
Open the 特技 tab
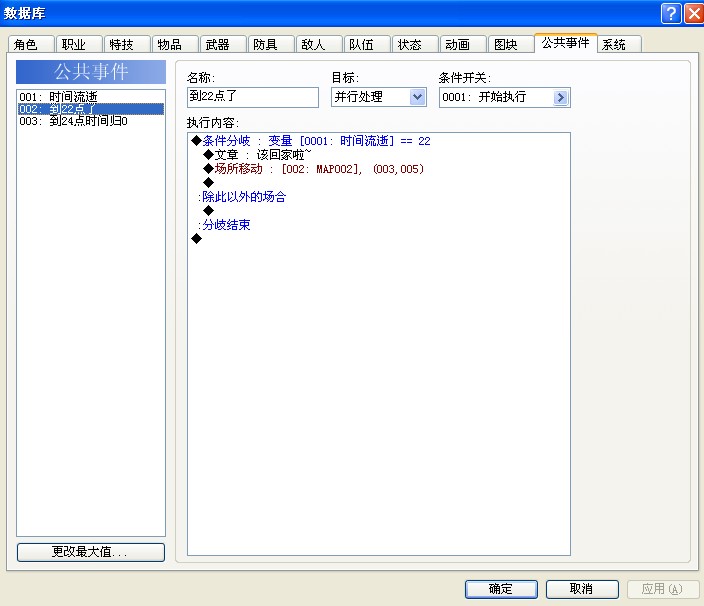click(127, 44)
